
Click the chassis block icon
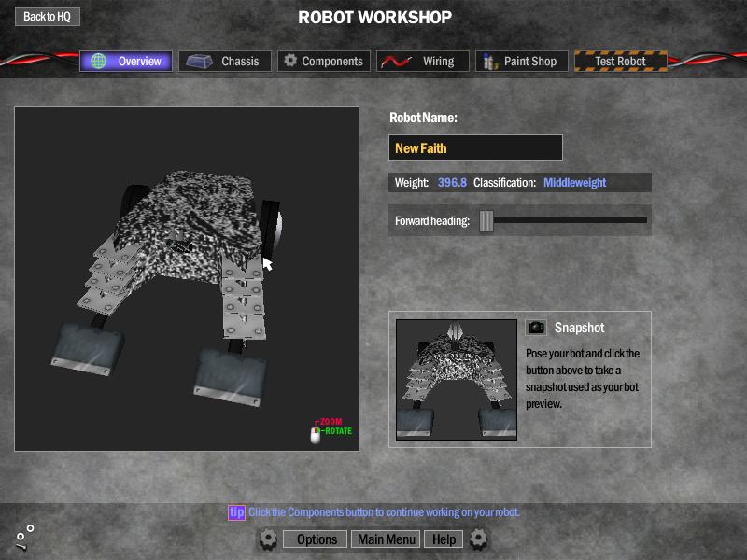pyautogui.click(x=199, y=62)
